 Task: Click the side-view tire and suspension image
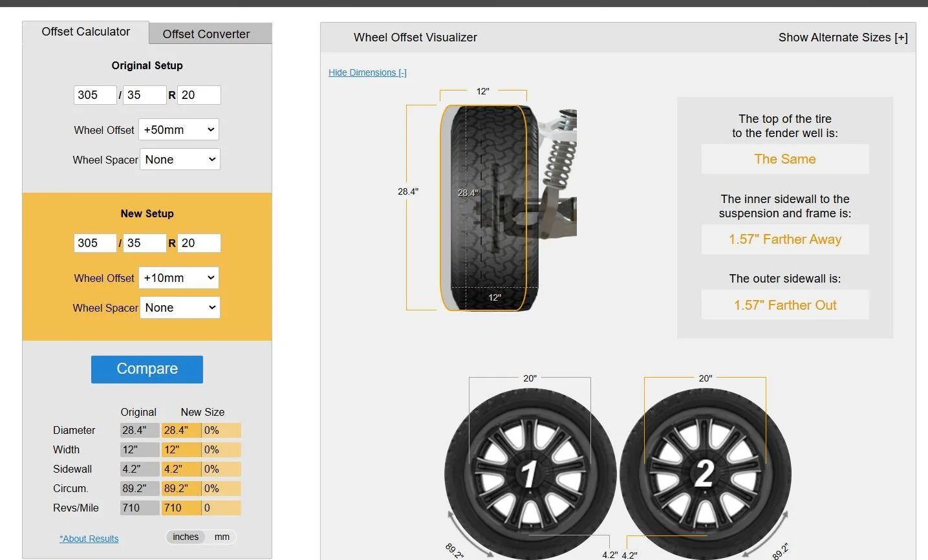(508, 208)
